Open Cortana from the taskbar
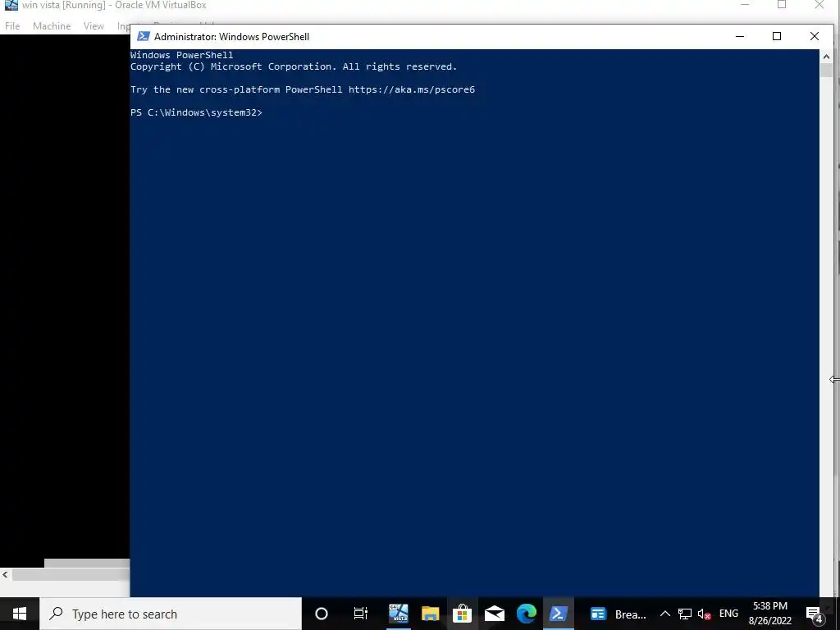The height and width of the screenshot is (630, 840). pos(321,614)
